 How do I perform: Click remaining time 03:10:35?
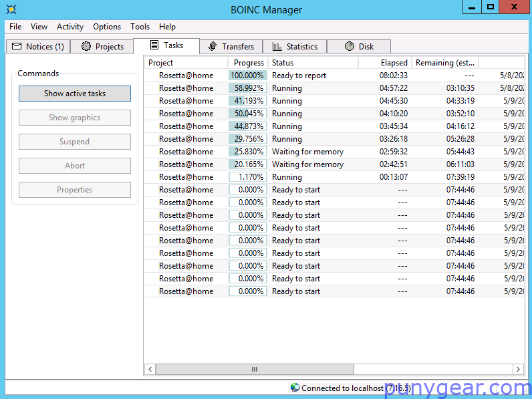[x=460, y=88]
